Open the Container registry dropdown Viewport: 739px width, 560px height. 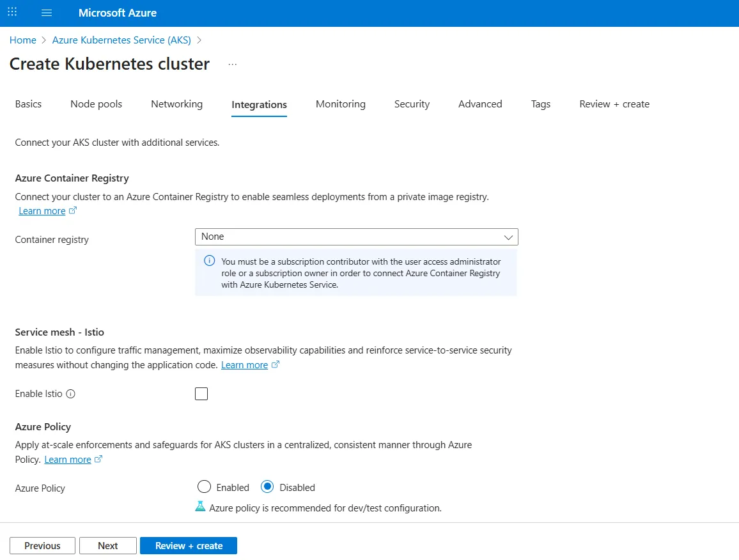(356, 237)
